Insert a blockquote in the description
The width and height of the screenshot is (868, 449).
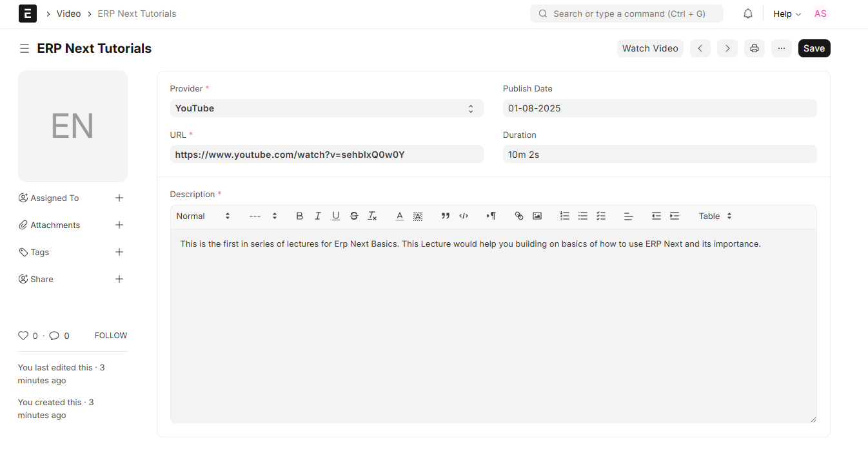[x=446, y=216]
